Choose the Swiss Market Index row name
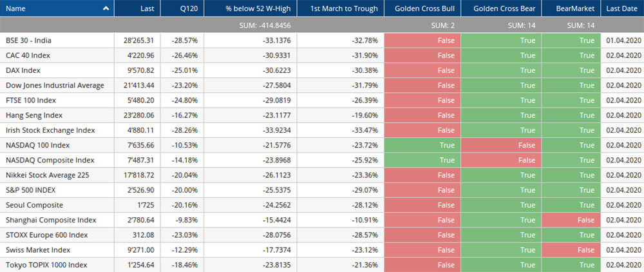 [x=37, y=250]
